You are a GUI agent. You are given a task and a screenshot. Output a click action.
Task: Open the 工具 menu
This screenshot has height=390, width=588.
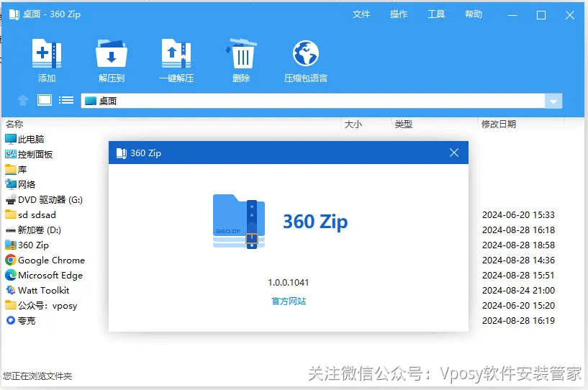pyautogui.click(x=436, y=14)
